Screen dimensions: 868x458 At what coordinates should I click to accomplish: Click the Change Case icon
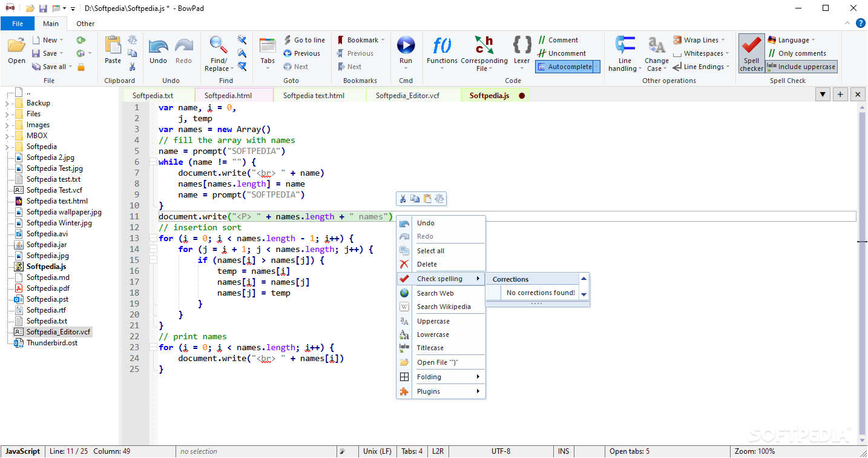click(x=657, y=45)
